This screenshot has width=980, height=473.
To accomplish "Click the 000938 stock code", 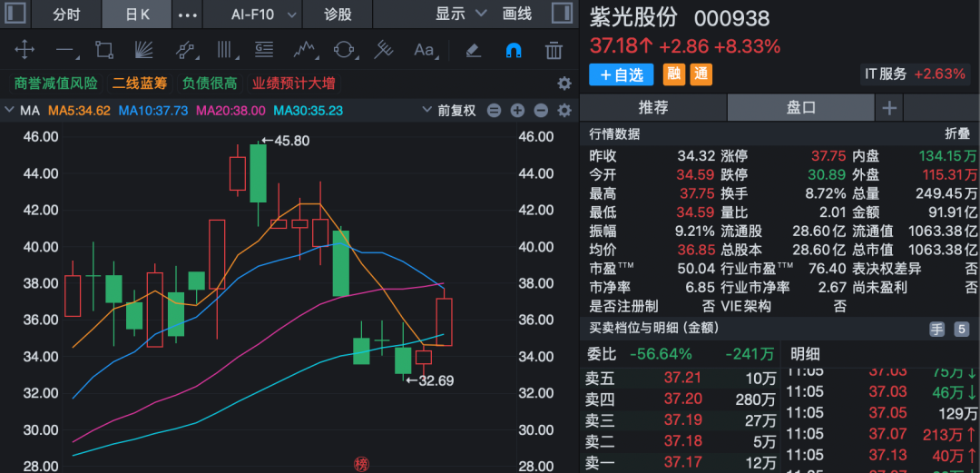I will (x=731, y=19).
